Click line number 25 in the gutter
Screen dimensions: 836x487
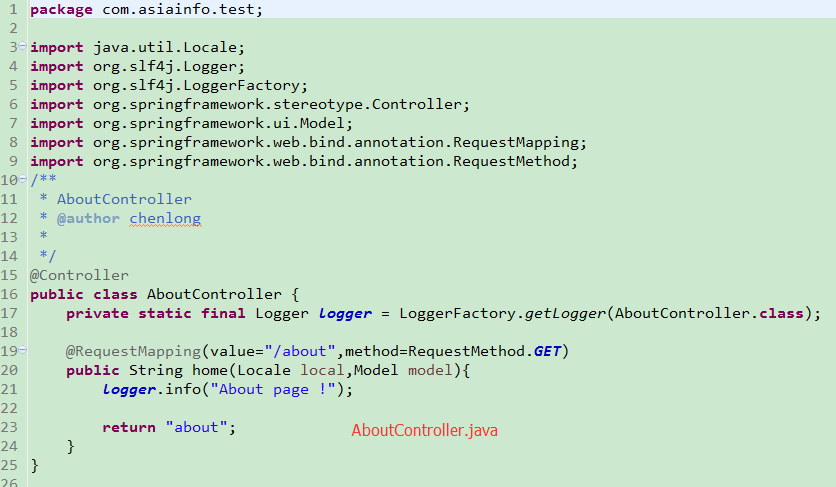point(10,465)
